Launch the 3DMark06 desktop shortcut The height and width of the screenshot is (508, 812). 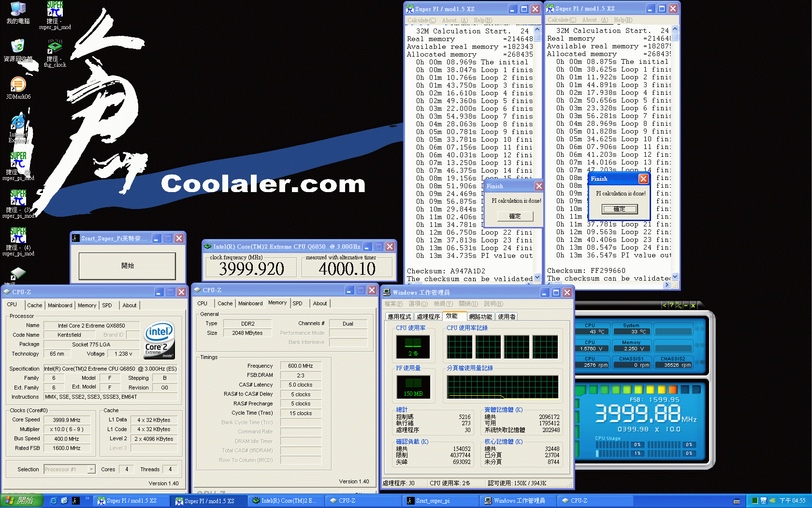(18, 88)
